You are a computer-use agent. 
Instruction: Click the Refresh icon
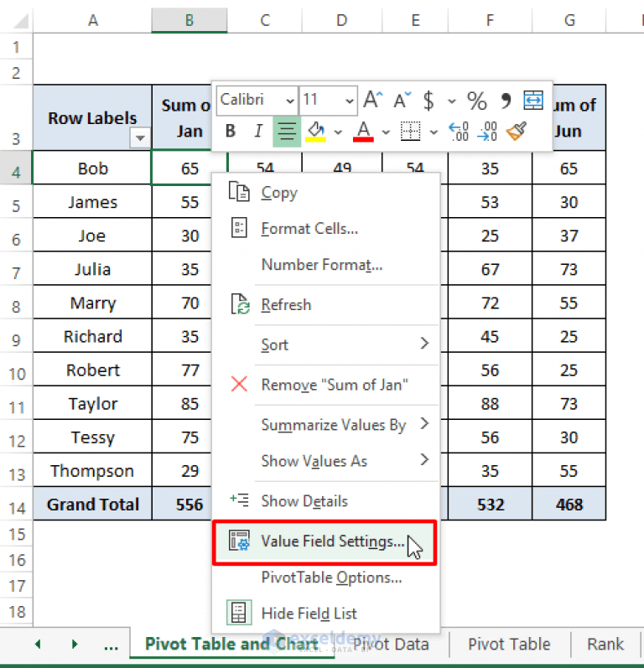[x=240, y=303]
